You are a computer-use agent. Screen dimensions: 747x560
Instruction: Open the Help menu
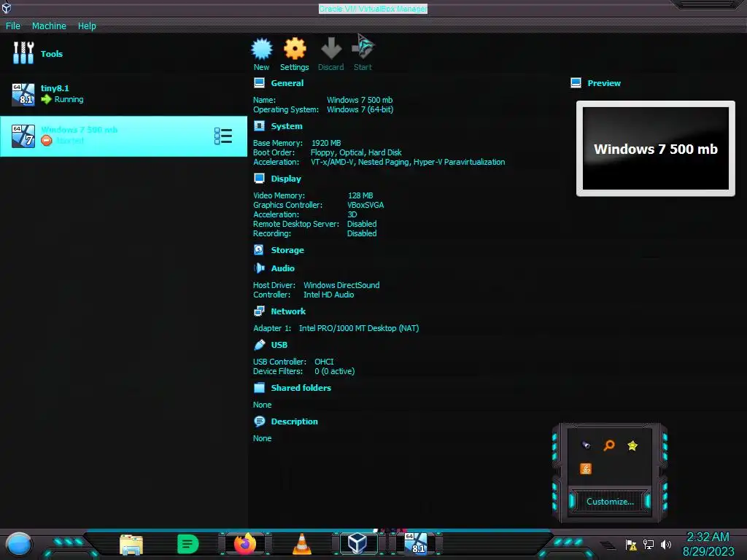click(88, 26)
